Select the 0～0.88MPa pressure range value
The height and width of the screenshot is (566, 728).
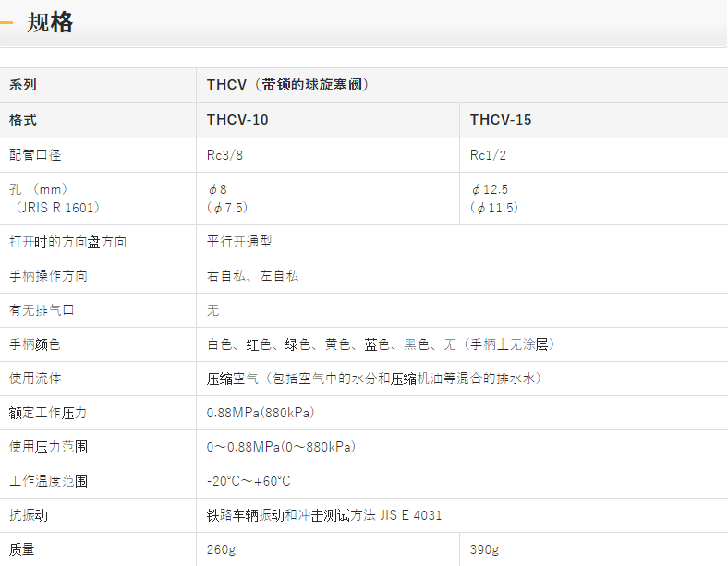click(281, 447)
